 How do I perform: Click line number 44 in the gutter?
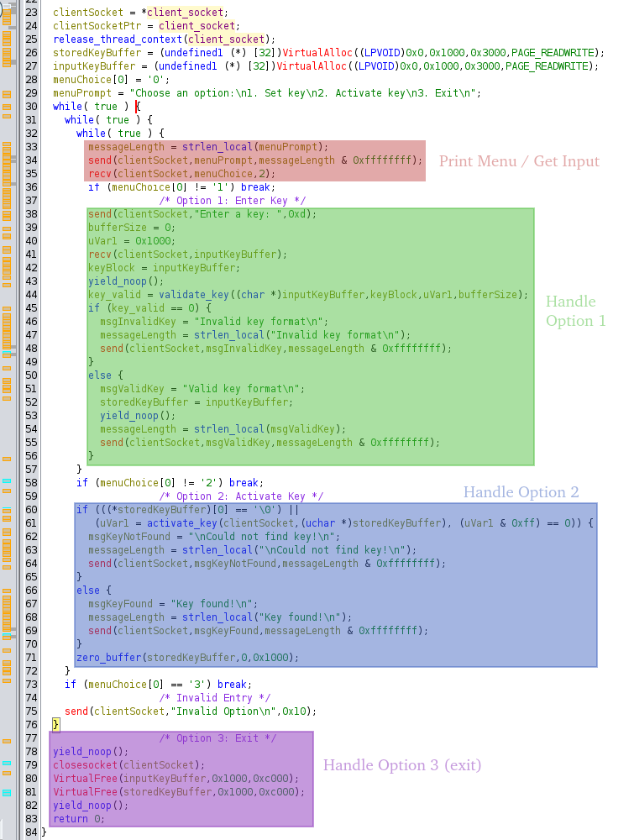click(32, 295)
